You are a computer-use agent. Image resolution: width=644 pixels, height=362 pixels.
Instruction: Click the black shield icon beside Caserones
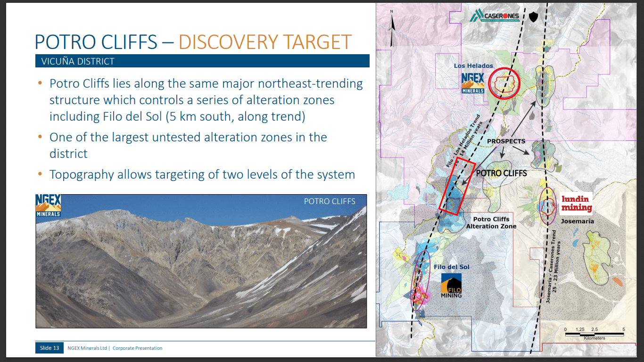point(533,17)
